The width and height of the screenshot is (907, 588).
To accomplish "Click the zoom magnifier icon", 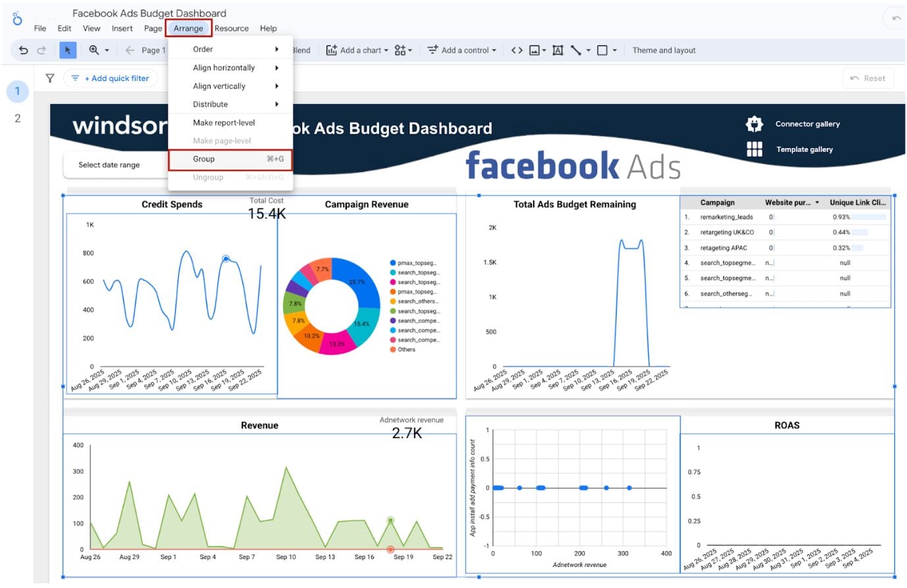I will tap(94, 50).
